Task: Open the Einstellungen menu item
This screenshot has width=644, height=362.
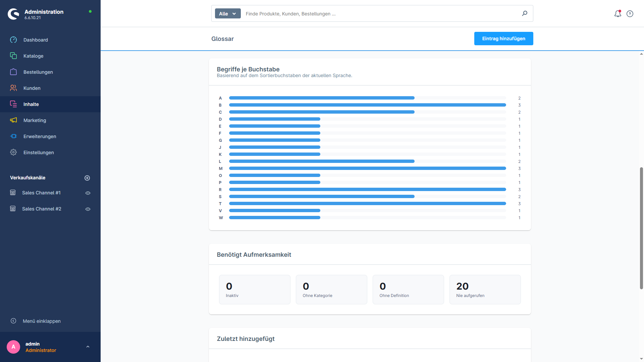Action: pyautogui.click(x=50, y=153)
